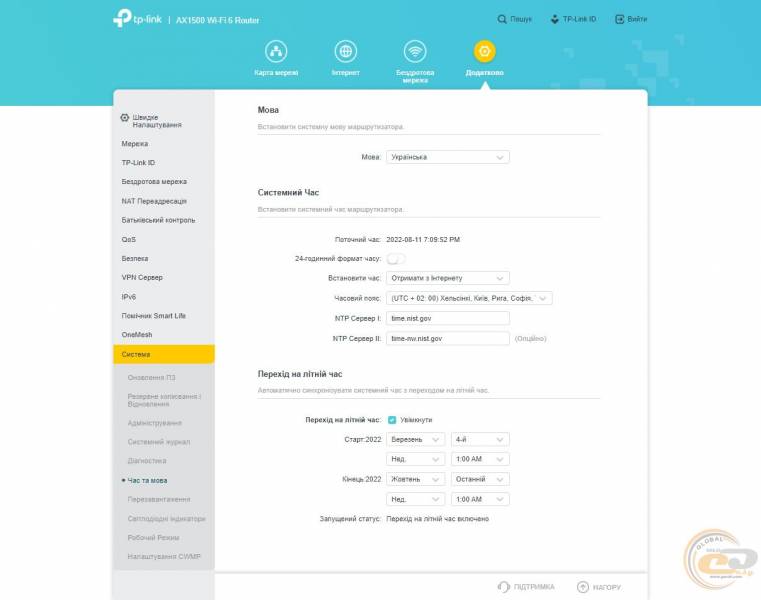Select the highlighted Система sidebar item
This screenshot has width=761, height=600.
(x=164, y=354)
